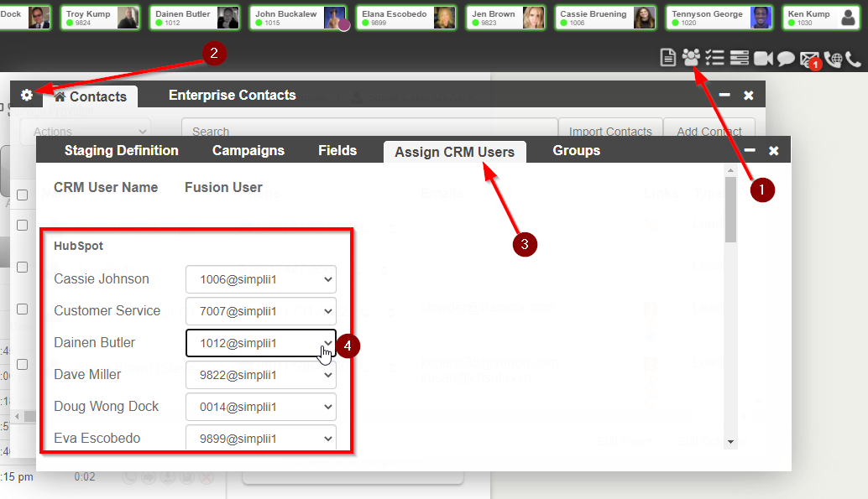This screenshot has height=499, width=868.
Task: Open the voicemail email icon with red badge
Action: click(808, 57)
